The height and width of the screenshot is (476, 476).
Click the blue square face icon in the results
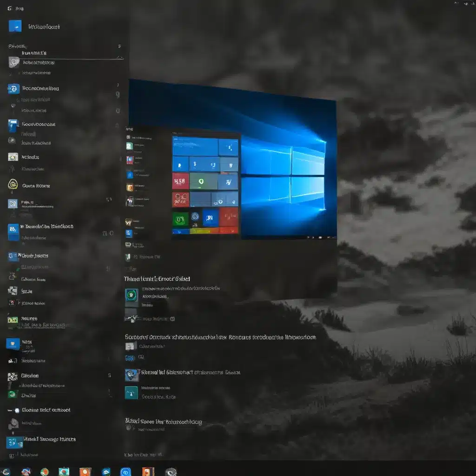click(132, 375)
